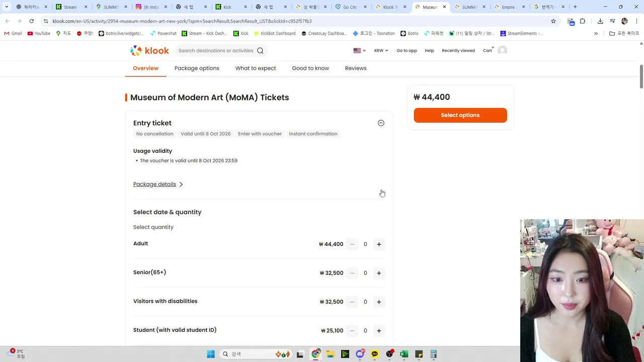Image resolution: width=644 pixels, height=362 pixels.
Task: Open the user profile avatar
Action: tap(502, 50)
